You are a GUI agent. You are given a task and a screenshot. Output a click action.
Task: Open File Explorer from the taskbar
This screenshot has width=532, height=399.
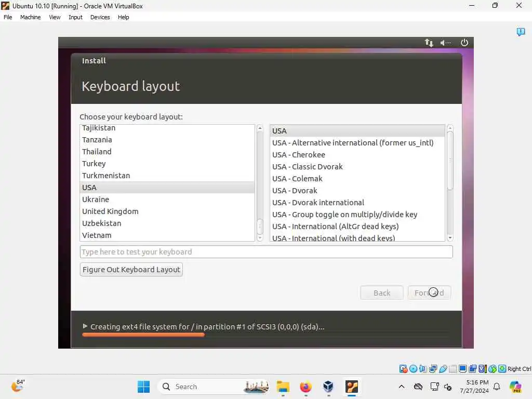283,387
